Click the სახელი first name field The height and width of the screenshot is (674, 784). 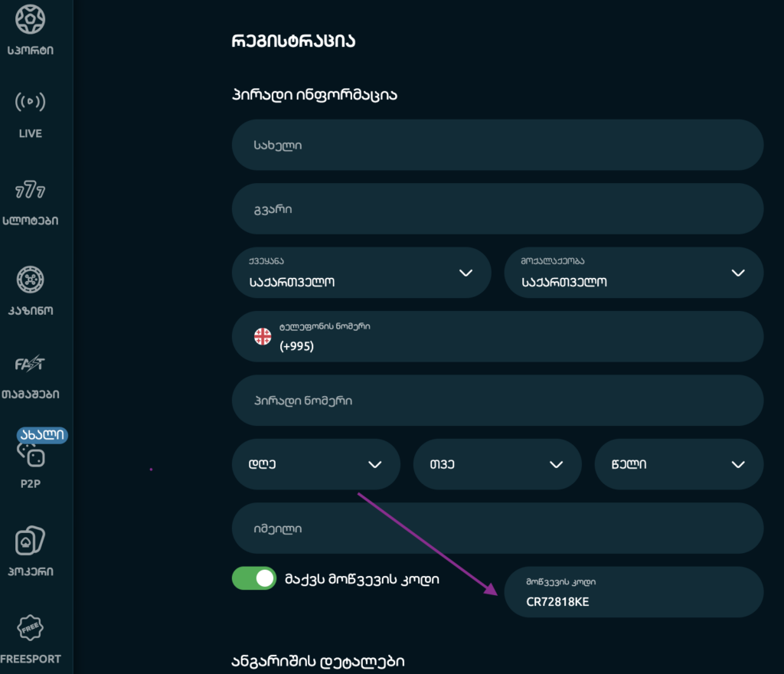[497, 145]
